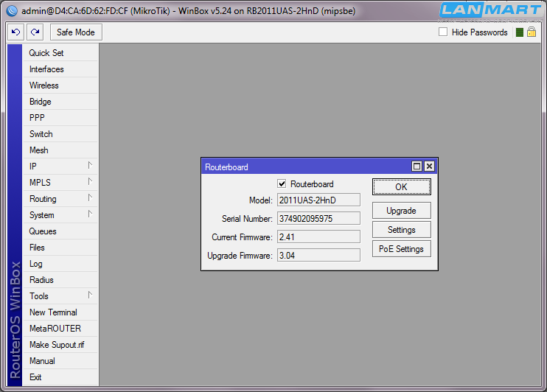Open the Files menu
The image size is (547, 392).
pos(60,248)
